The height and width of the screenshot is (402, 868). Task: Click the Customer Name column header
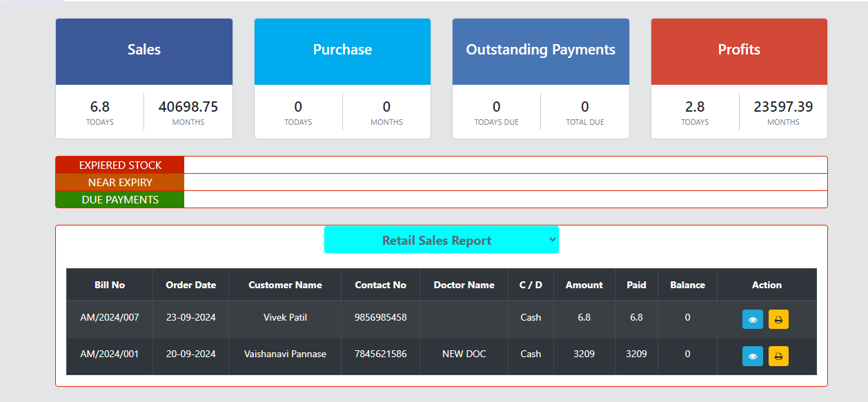(285, 285)
